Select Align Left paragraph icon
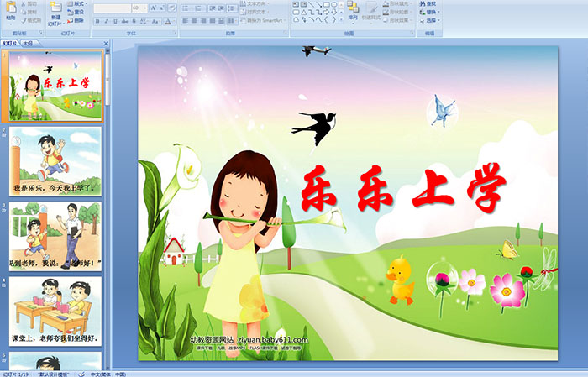 tap(186, 21)
